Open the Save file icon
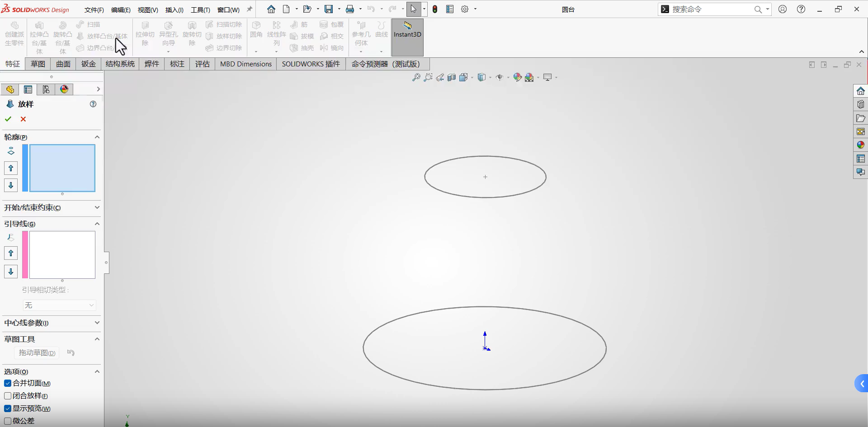 [329, 9]
